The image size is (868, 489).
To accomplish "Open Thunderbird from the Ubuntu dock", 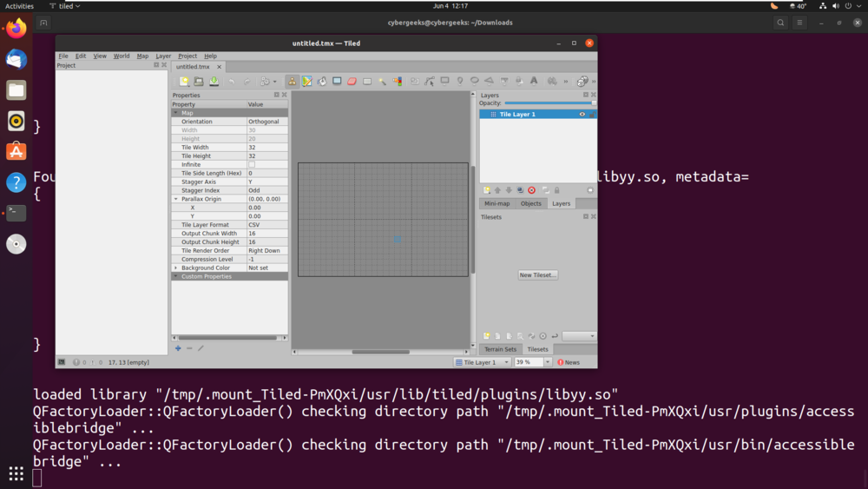I will coord(16,59).
